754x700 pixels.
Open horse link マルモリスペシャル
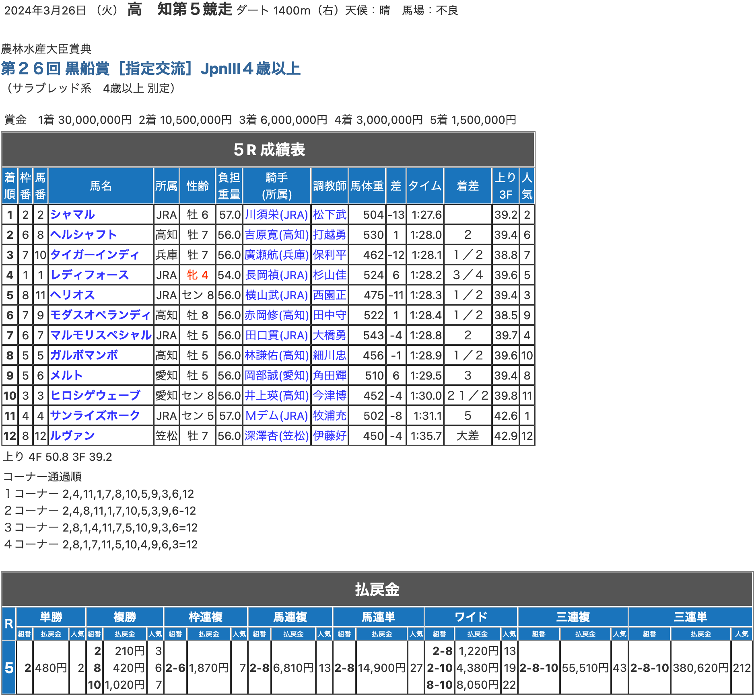[x=101, y=335]
